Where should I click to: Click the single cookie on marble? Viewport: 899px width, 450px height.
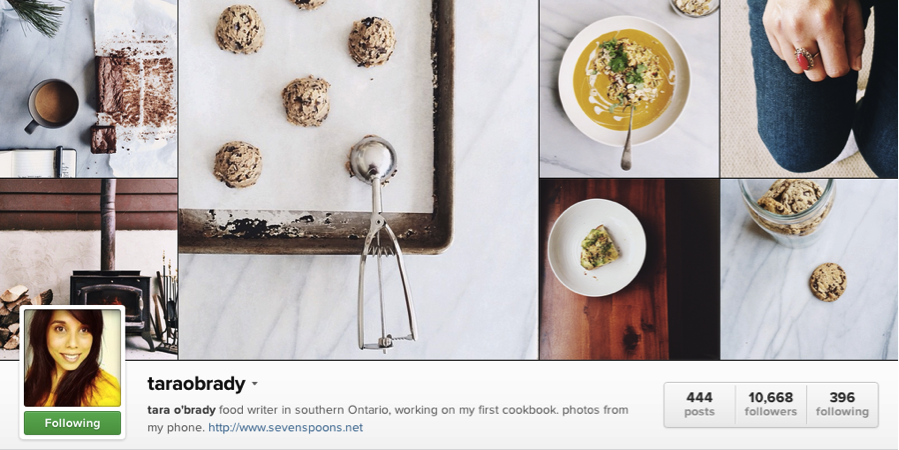pyautogui.click(x=828, y=282)
